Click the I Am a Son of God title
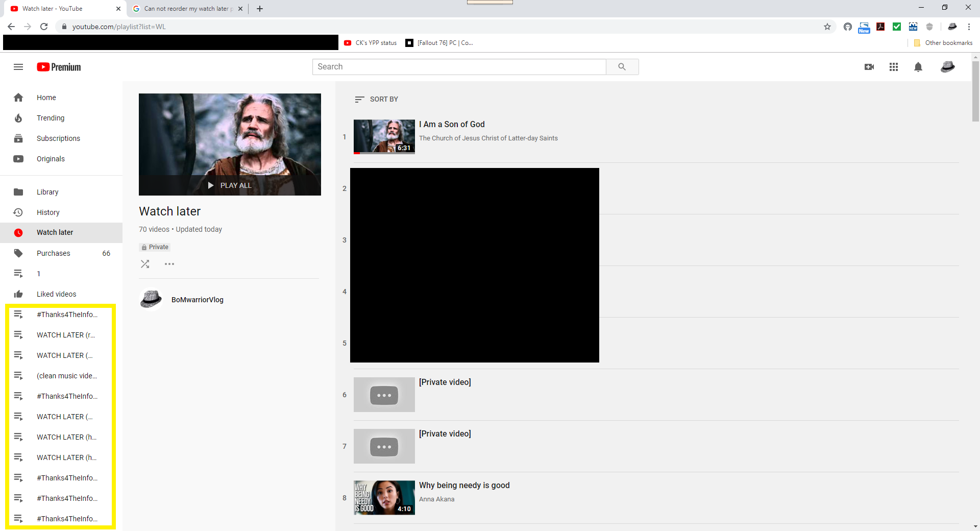The width and height of the screenshot is (980, 531). click(452, 124)
